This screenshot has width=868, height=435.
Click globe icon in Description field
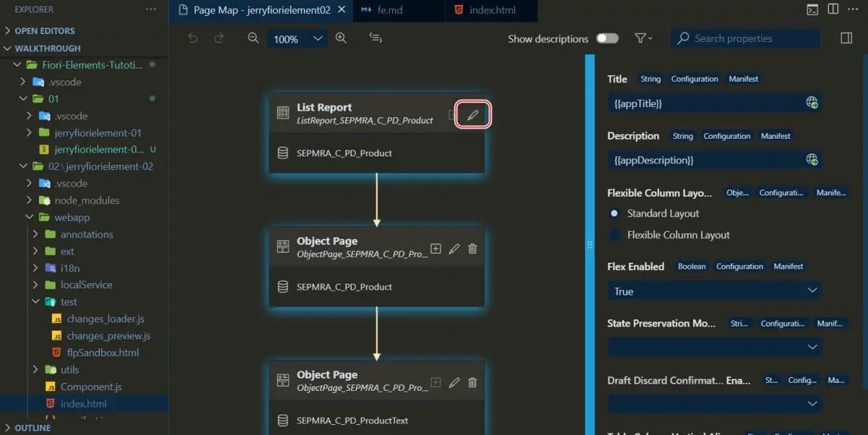click(x=812, y=159)
